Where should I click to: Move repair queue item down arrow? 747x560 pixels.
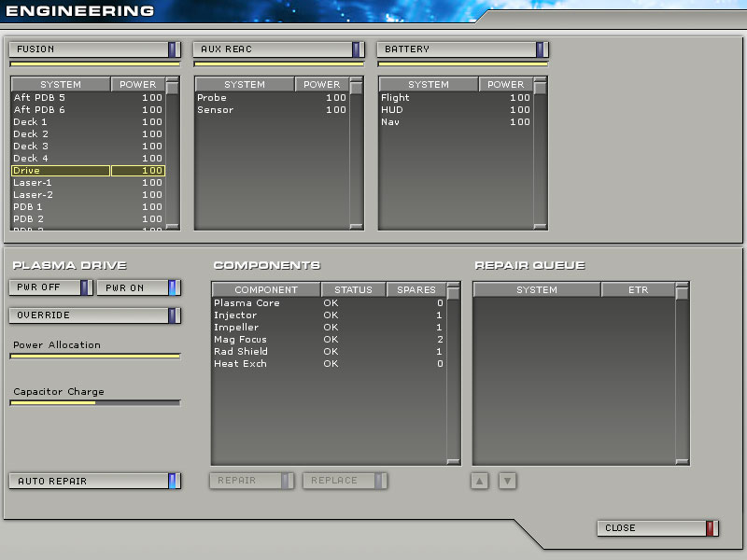point(507,481)
